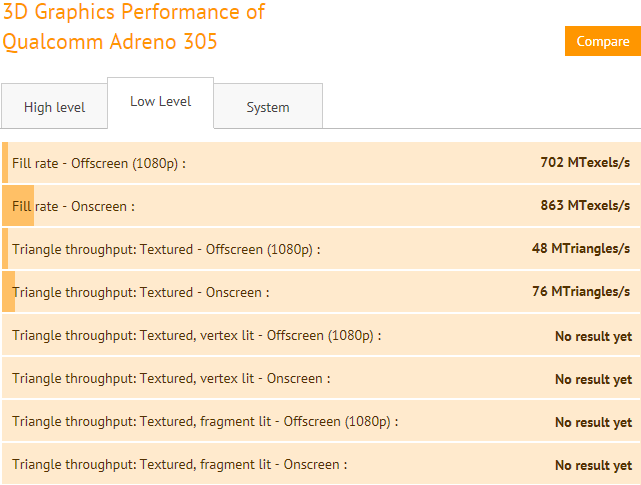Select the Fill rate Onscreen result row
Image resolution: width=641 pixels, height=485 pixels.
(x=321, y=206)
